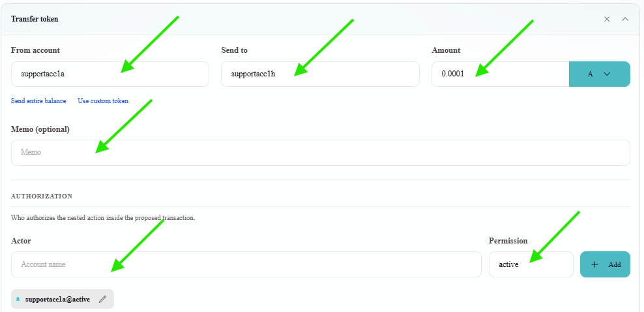Click the Memo input field

[x=320, y=153]
